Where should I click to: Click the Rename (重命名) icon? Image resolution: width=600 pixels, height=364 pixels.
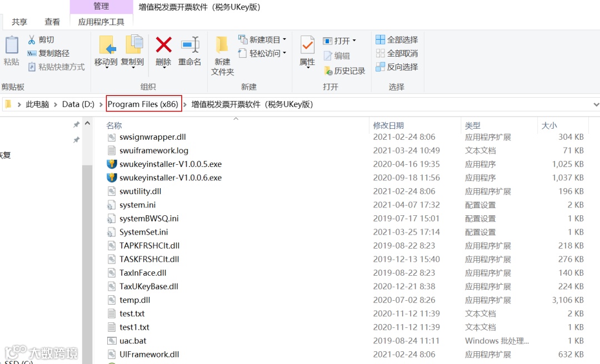coord(190,45)
